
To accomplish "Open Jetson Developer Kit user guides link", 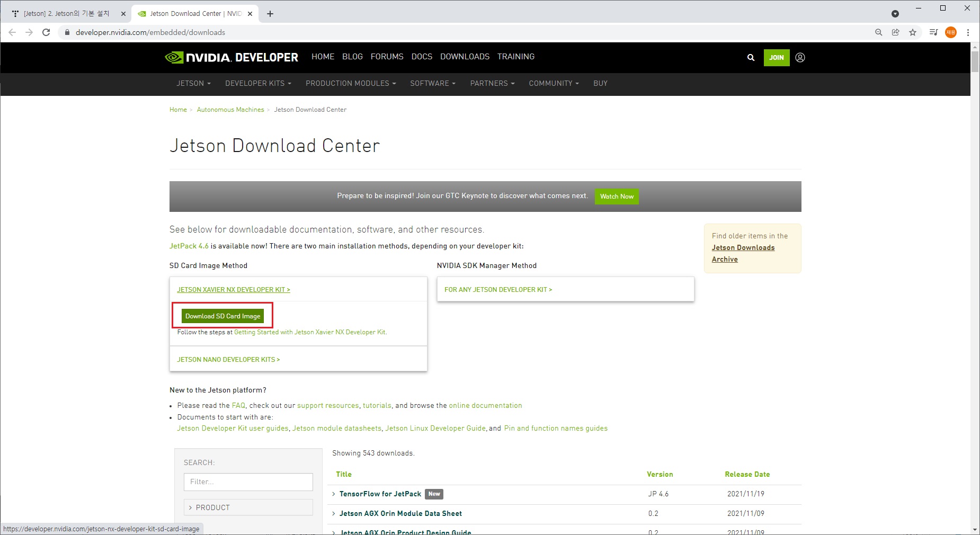I will point(233,429).
